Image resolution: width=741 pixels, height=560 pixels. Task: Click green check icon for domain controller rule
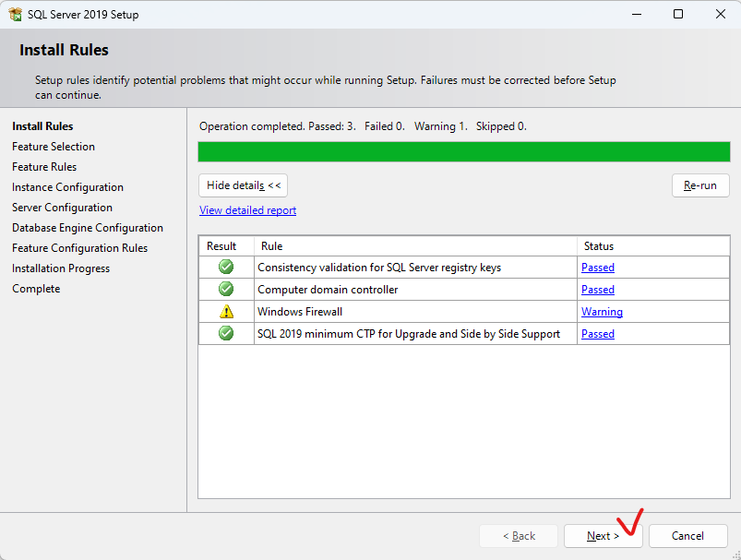point(226,289)
